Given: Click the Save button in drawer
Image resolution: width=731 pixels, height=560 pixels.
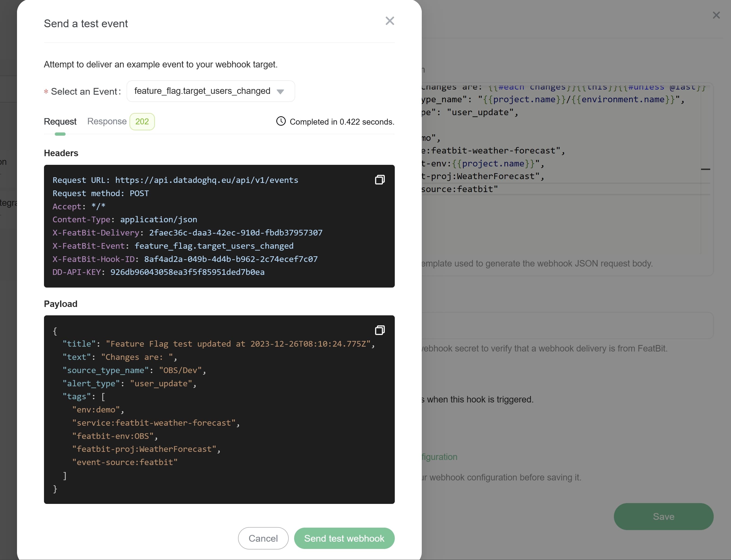Looking at the screenshot, I should click(663, 516).
